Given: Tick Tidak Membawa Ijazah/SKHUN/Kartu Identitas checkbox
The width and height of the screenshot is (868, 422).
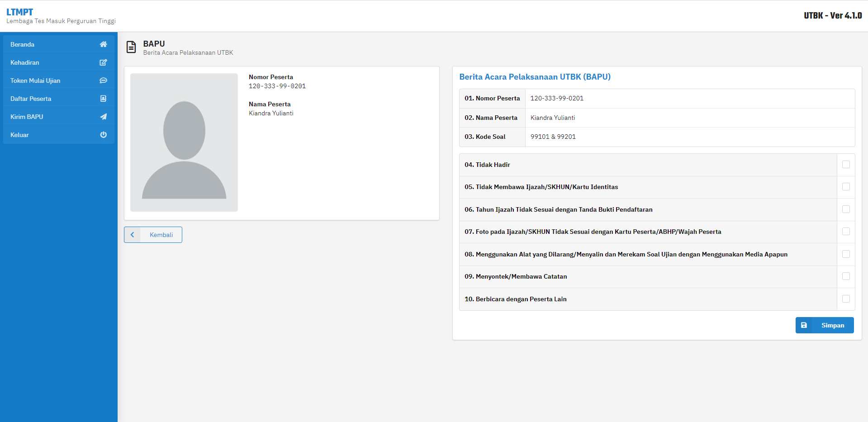Looking at the screenshot, I should coord(846,187).
